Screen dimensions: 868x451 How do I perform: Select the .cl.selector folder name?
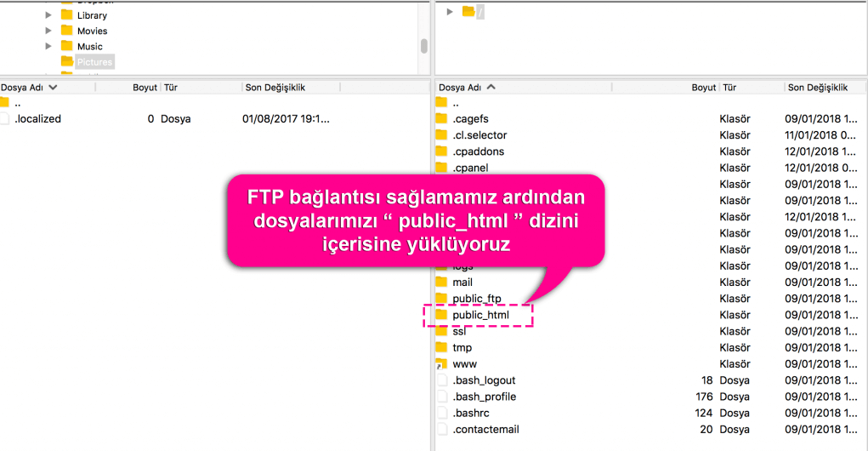pos(480,135)
